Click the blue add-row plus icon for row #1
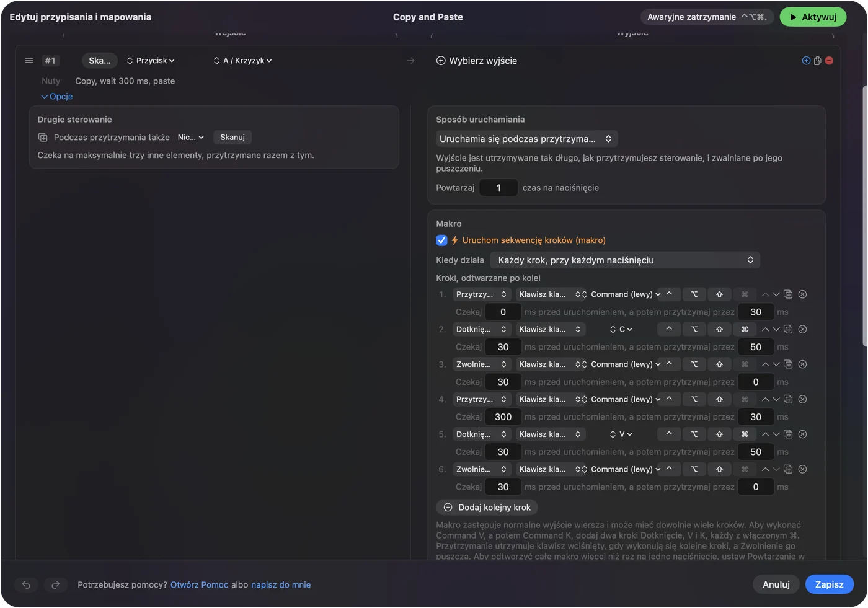 point(806,61)
